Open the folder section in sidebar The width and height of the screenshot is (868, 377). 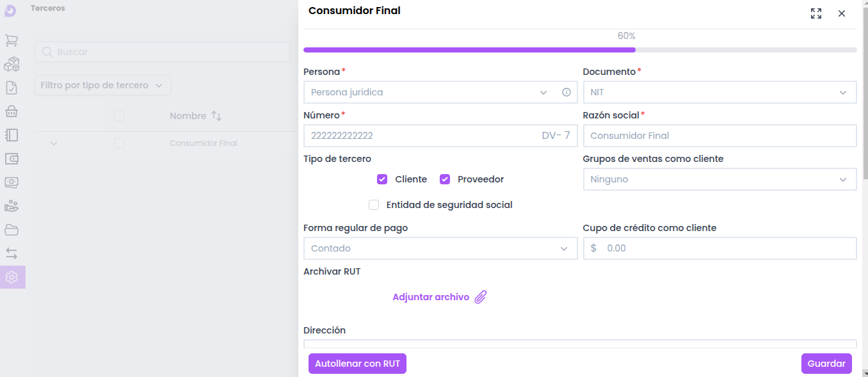(12, 230)
